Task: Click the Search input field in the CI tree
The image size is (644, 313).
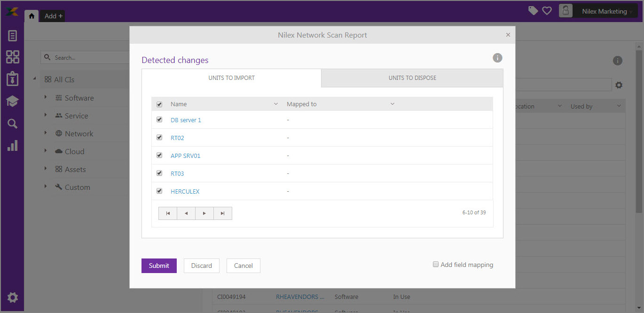Action: tap(85, 57)
